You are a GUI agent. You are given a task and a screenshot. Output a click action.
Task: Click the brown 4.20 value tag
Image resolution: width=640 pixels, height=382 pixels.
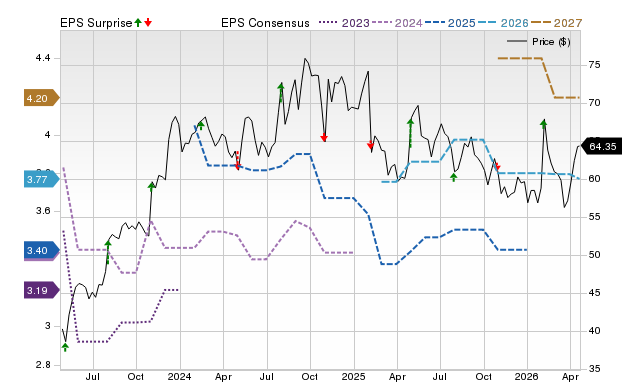click(x=41, y=98)
